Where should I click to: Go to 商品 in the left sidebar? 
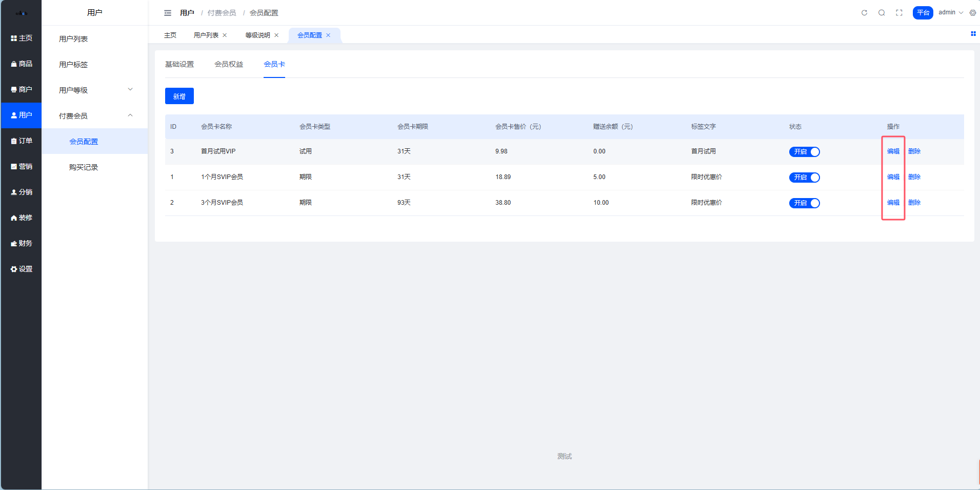pos(22,64)
